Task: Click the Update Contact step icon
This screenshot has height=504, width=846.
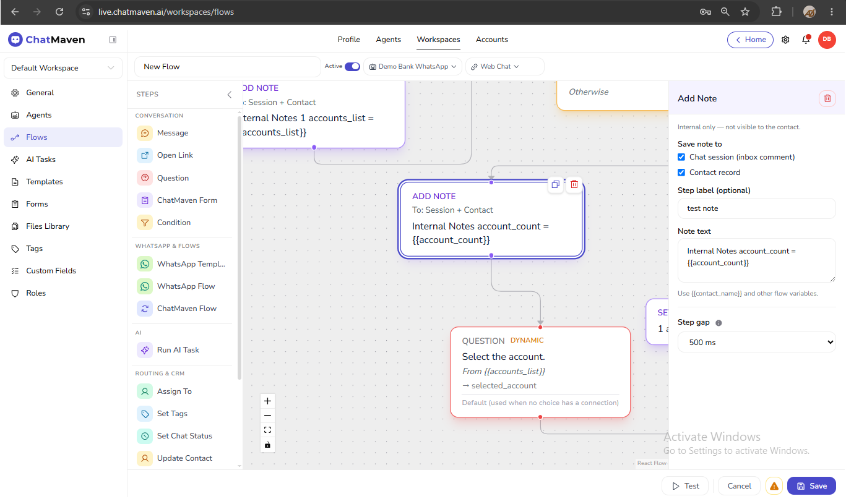Action: tap(145, 458)
